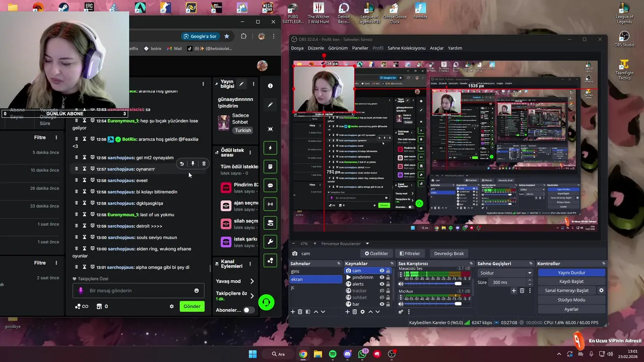Mute the Masaüstü Ses speaker icon
The height and width of the screenshot is (362, 644).
401,284
